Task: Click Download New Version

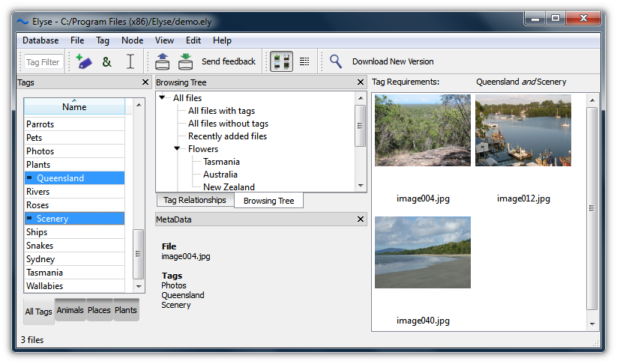Action: (393, 61)
